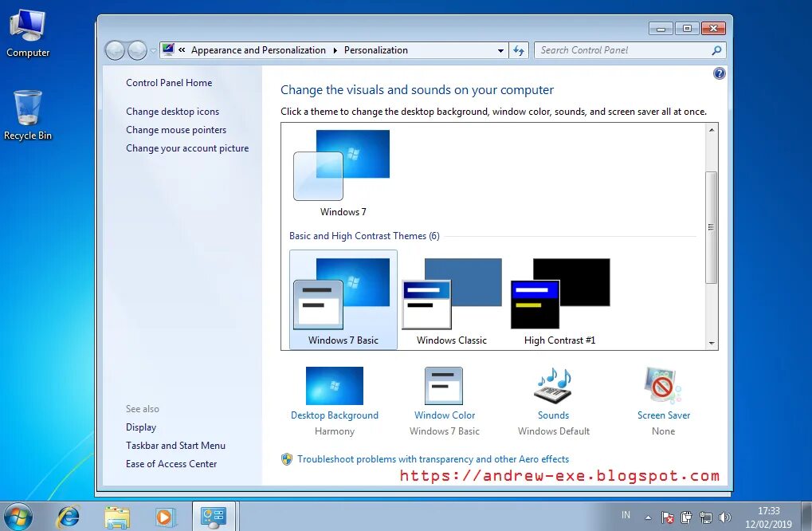Click the network tray icon

pyautogui.click(x=705, y=517)
